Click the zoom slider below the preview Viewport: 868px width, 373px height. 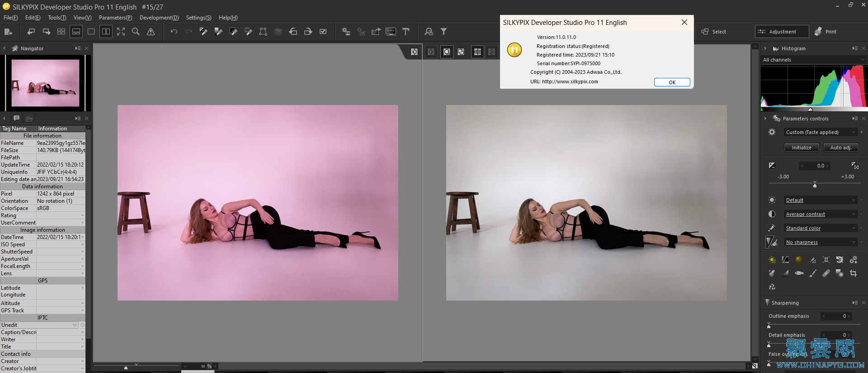(136, 366)
